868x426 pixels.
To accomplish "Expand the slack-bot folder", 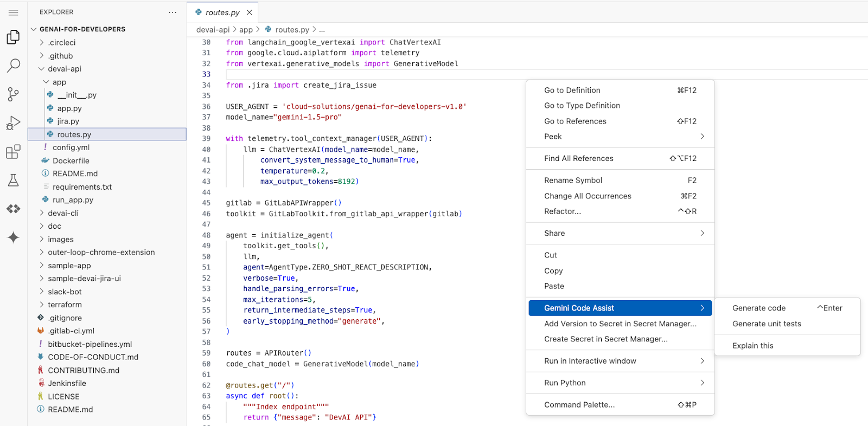I will pyautogui.click(x=107, y=292).
